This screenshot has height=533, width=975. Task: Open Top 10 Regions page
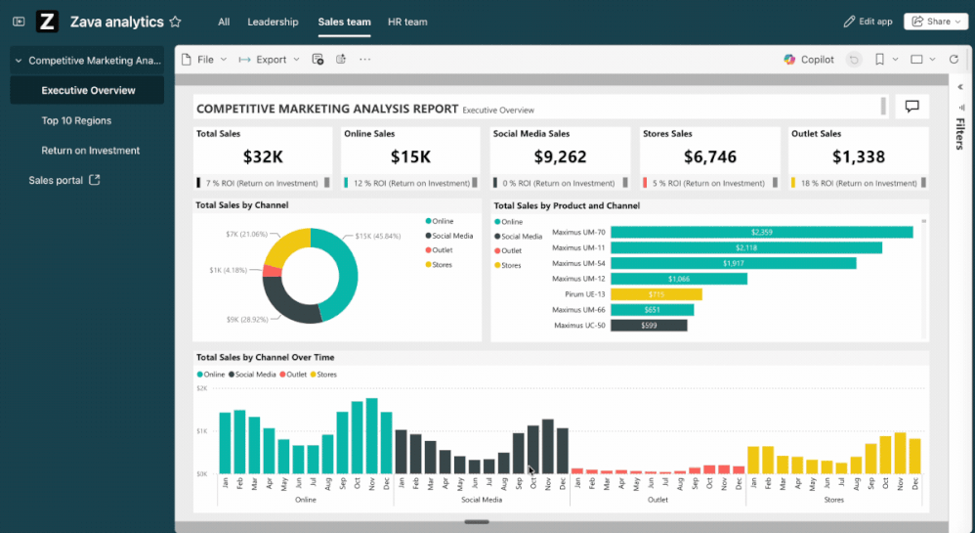pos(76,121)
